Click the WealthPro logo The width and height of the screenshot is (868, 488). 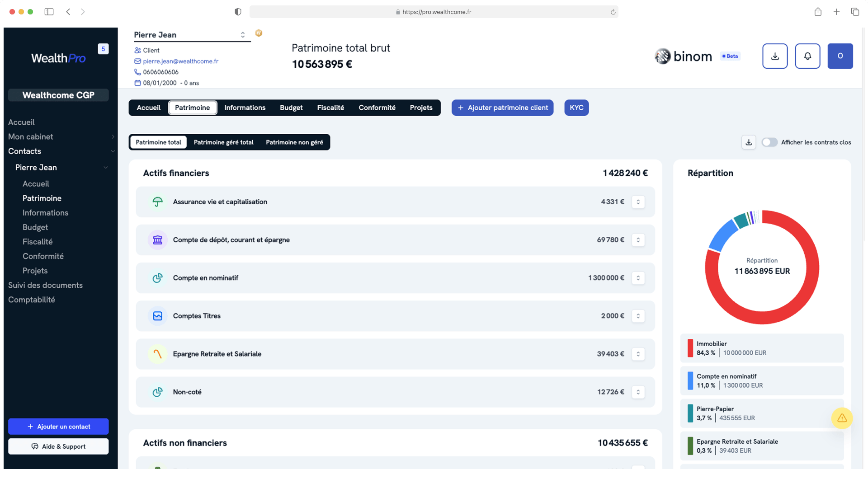pyautogui.click(x=58, y=58)
